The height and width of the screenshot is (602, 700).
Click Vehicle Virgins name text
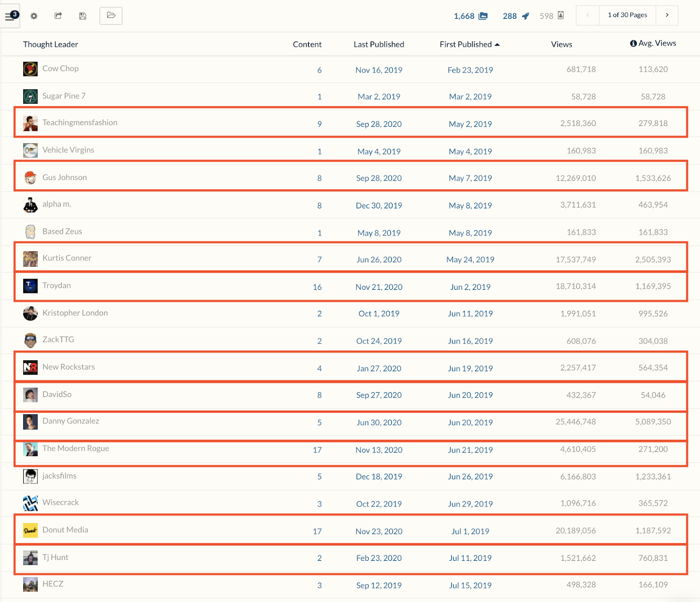(x=68, y=150)
